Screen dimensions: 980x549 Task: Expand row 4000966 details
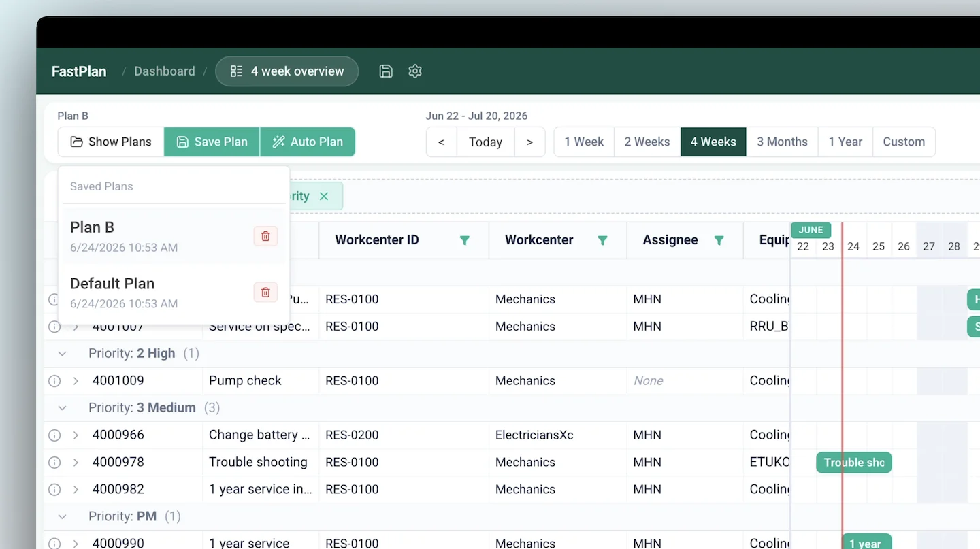click(76, 435)
